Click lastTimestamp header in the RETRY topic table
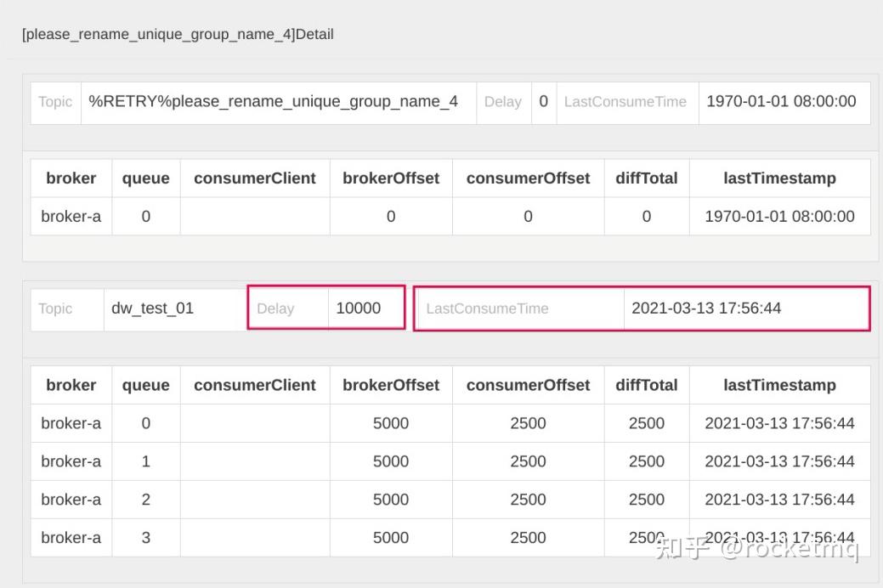883x588 pixels. point(779,178)
